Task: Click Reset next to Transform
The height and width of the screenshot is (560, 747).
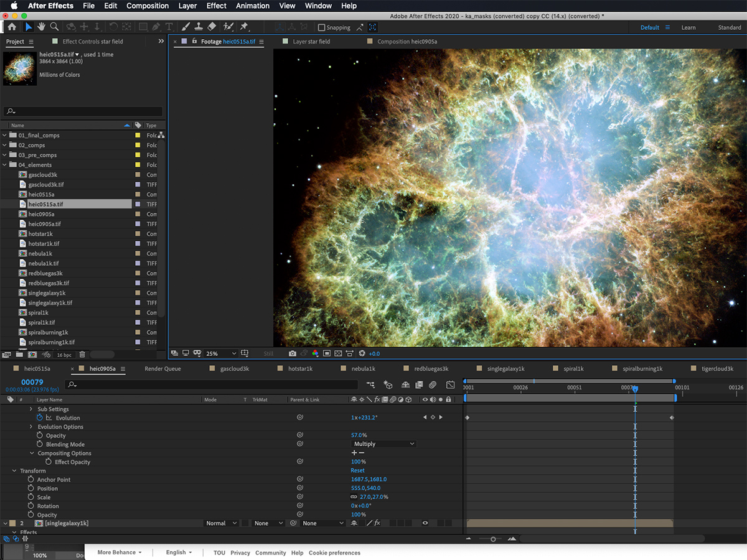Action: pyautogui.click(x=357, y=470)
